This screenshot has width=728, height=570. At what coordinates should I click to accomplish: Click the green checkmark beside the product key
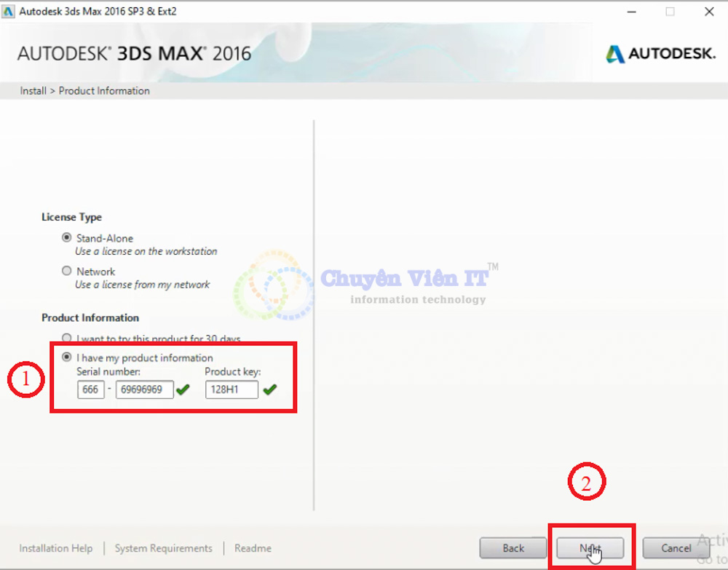(270, 389)
